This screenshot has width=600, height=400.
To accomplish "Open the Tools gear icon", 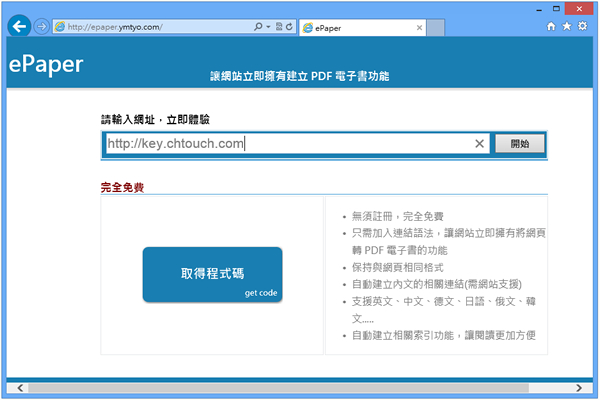I will [582, 26].
